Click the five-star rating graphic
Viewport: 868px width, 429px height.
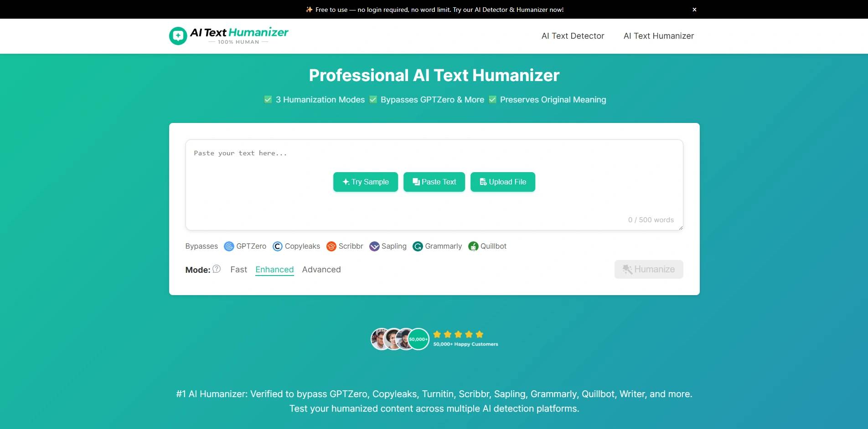458,334
